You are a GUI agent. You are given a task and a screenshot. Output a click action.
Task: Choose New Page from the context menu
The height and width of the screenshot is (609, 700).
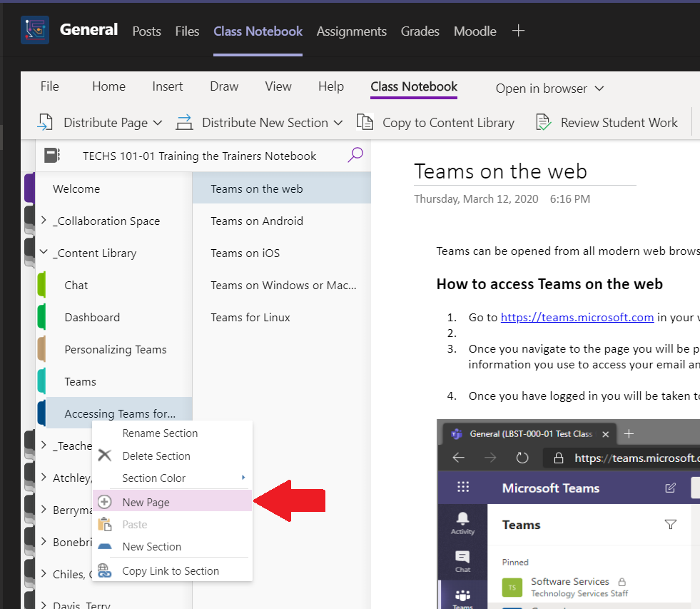click(x=146, y=502)
